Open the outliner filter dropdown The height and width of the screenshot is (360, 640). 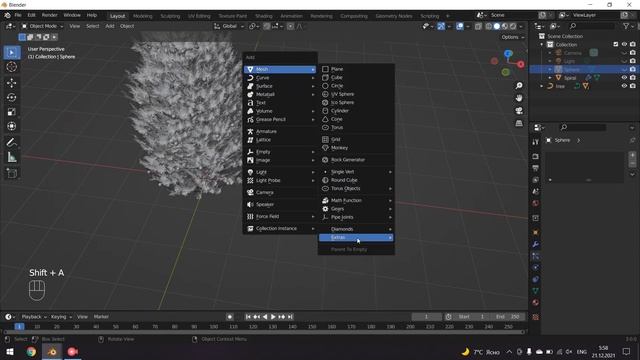(x=628, y=26)
